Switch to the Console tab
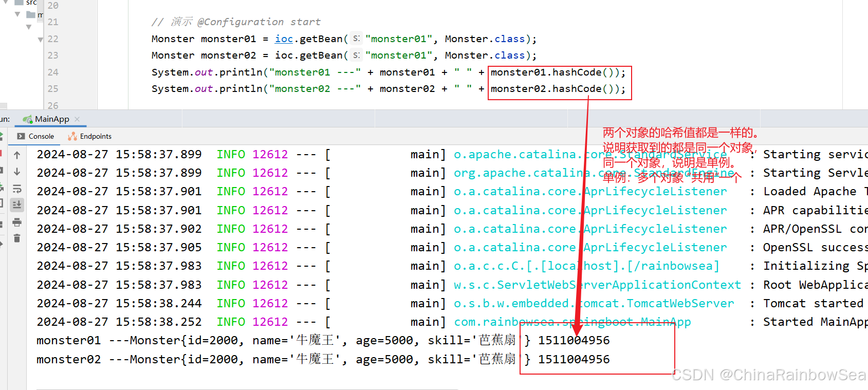The image size is (868, 390). tap(35, 136)
